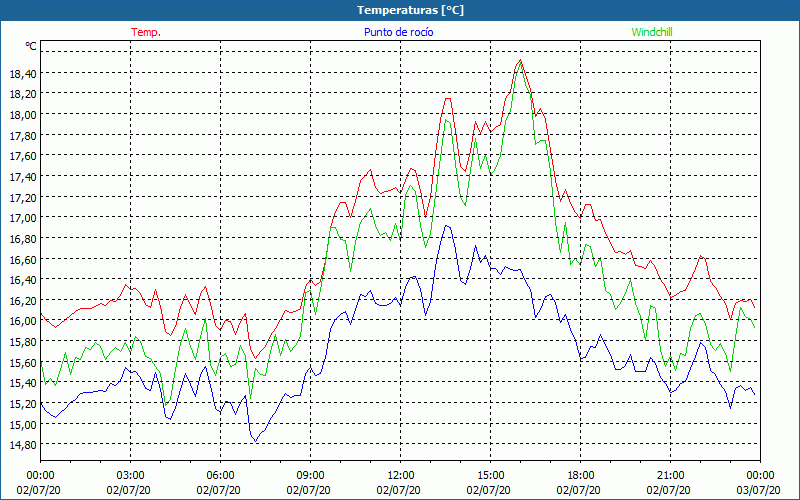800x500 pixels.
Task: Click the 18,00 y-axis value
Action: click(x=23, y=115)
